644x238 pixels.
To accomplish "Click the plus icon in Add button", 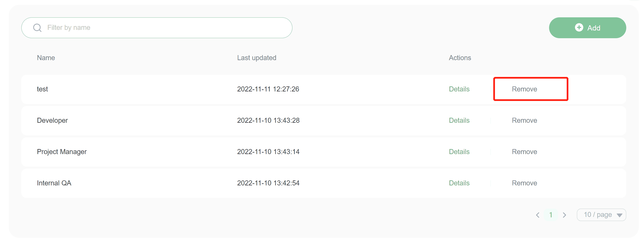I will coord(579,28).
